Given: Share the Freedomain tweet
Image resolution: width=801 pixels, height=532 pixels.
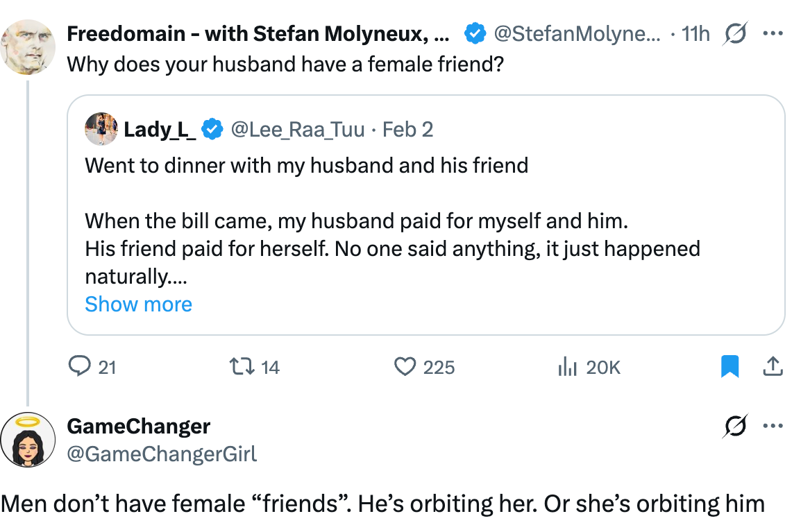Looking at the screenshot, I should (773, 366).
